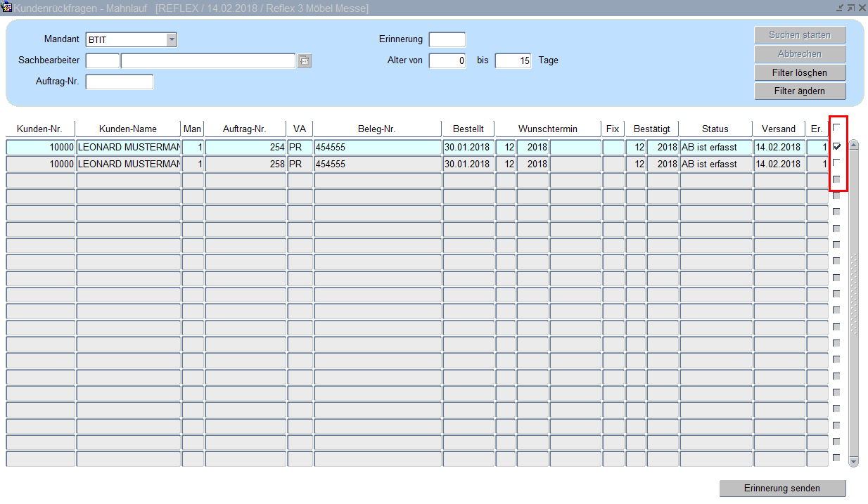
Task: Click the Filter löschen button
Action: click(800, 73)
